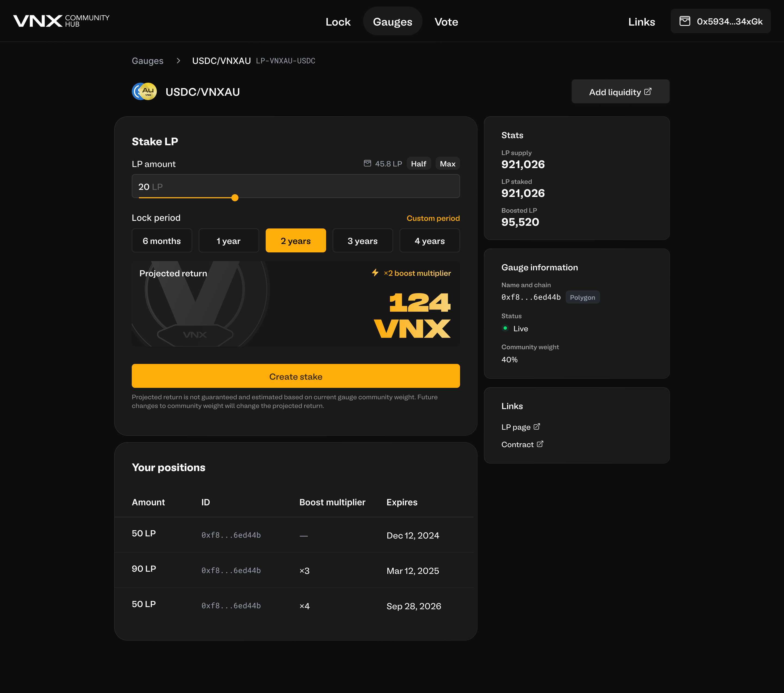Click into the LP amount input field

[295, 186]
